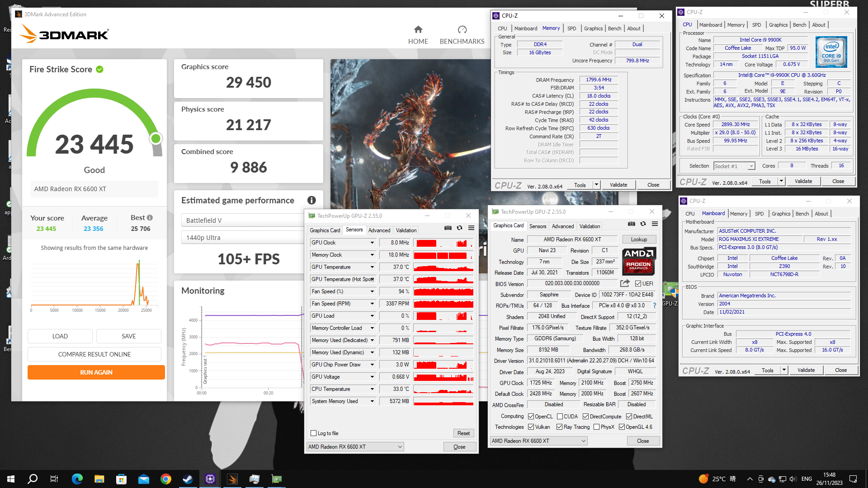Expand the GPU Clock sensor dropdown arrow

pyautogui.click(x=372, y=243)
